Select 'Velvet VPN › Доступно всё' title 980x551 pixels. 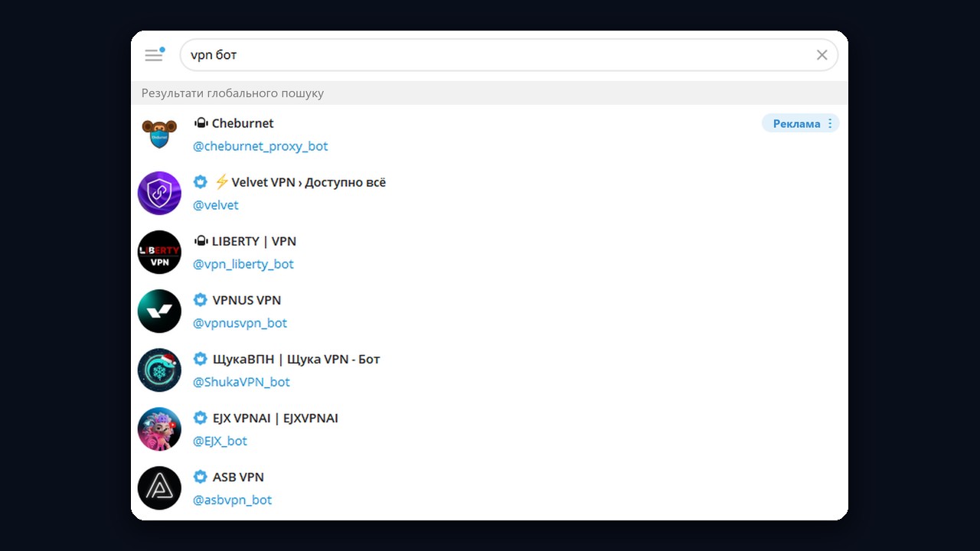click(x=309, y=182)
